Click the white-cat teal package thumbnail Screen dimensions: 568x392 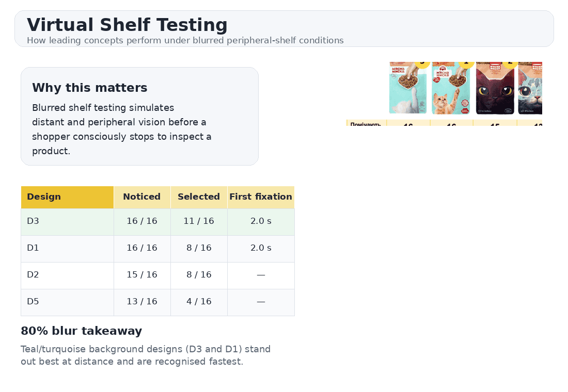(x=408, y=89)
